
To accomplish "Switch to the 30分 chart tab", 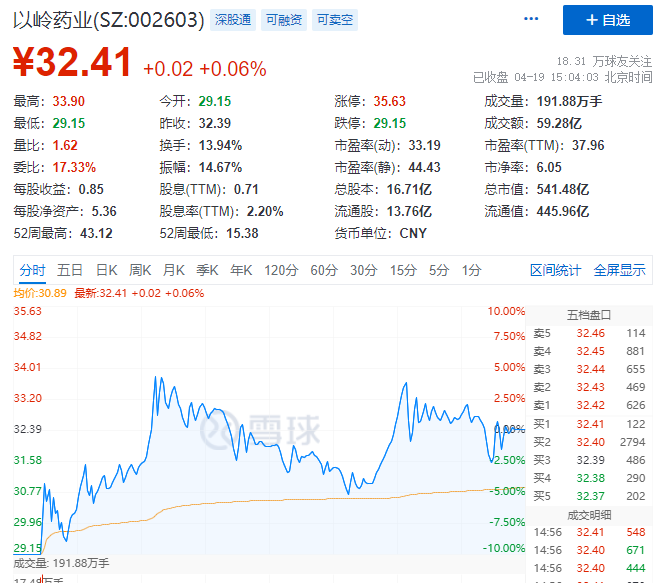I will click(x=364, y=270).
